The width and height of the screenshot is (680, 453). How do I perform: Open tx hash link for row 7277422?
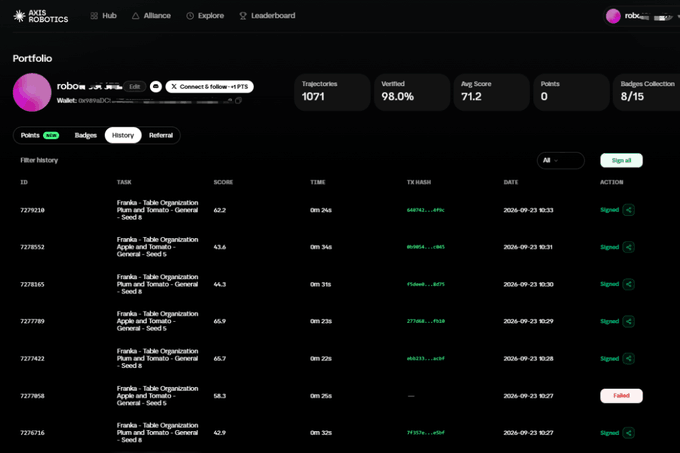click(425, 358)
